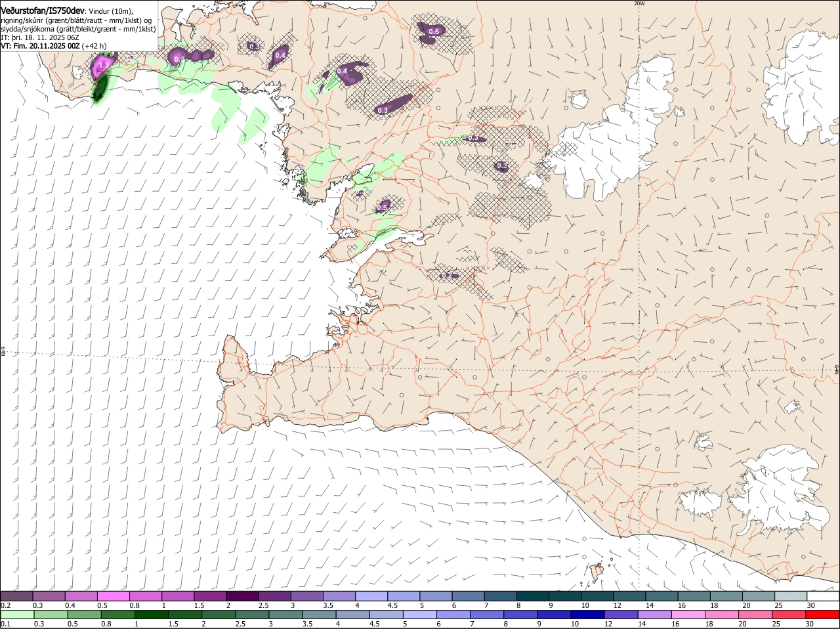Click the 2.0 rainfall value label
840x629 pixels.
pyautogui.click(x=97, y=97)
